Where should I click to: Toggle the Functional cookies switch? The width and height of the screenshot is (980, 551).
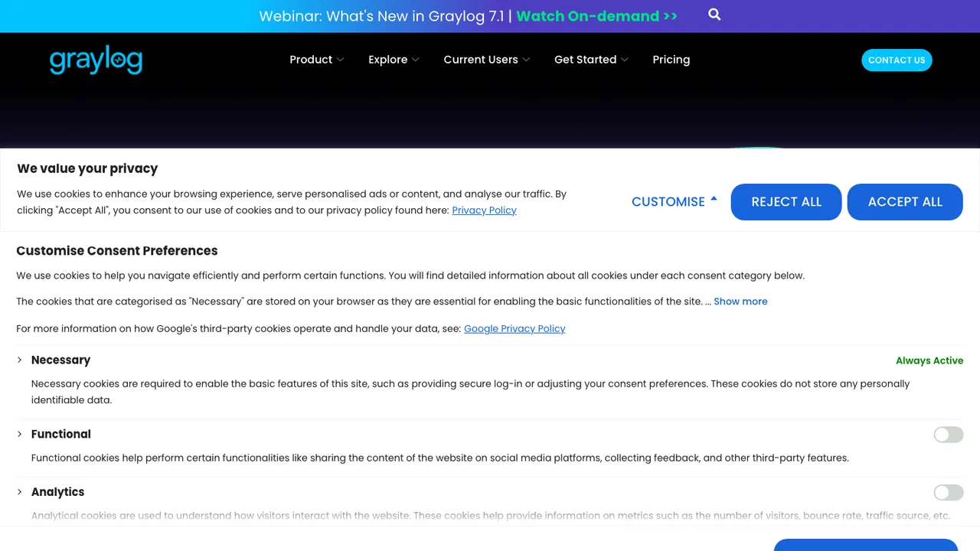(948, 435)
